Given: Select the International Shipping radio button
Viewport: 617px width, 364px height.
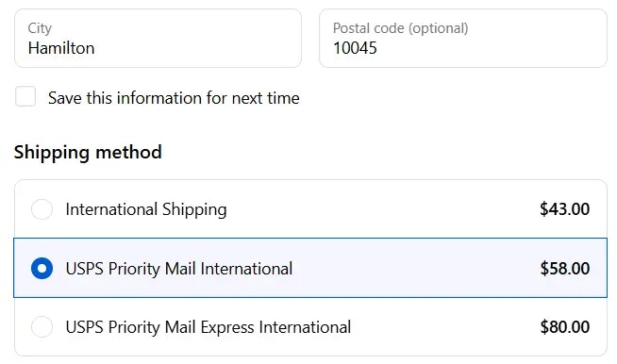Looking at the screenshot, I should coord(42,209).
